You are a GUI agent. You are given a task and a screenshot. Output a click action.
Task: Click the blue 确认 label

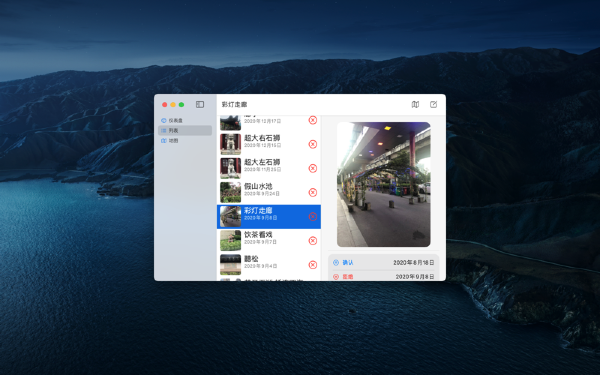(x=347, y=262)
